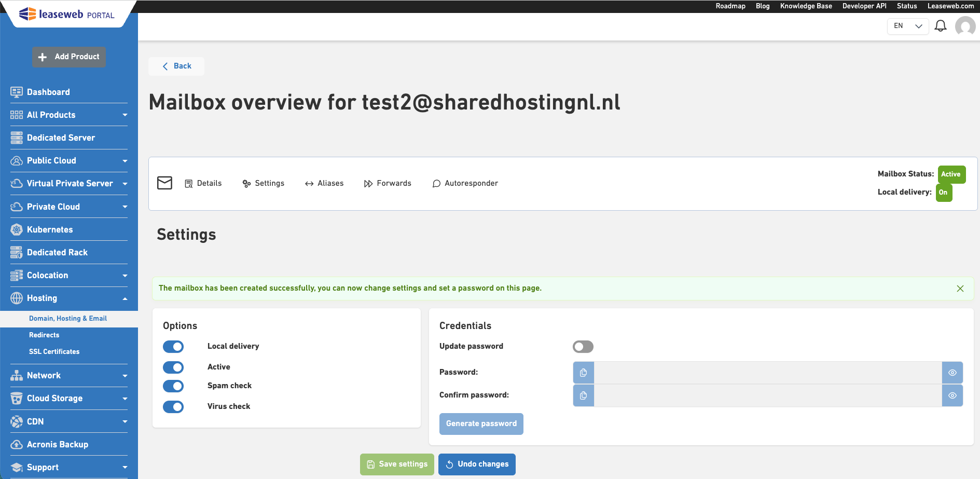Disable the Spam check toggle

(173, 386)
